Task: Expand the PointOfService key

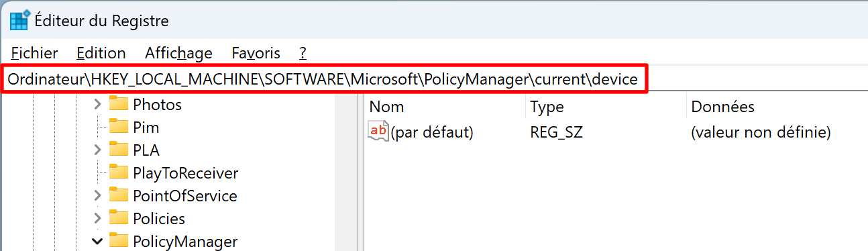Action: point(97,195)
